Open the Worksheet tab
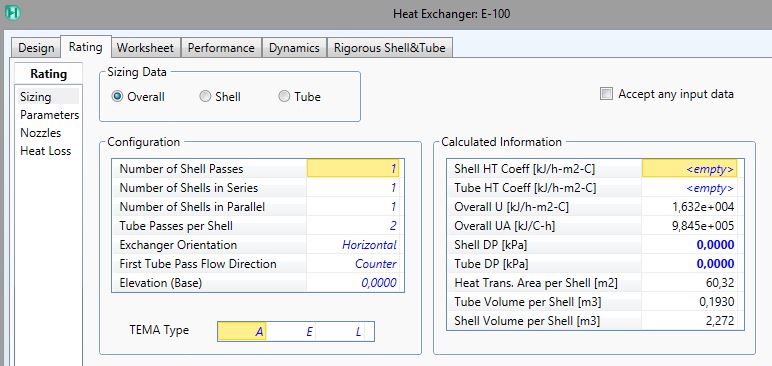Image resolution: width=772 pixels, height=366 pixels. pos(145,48)
